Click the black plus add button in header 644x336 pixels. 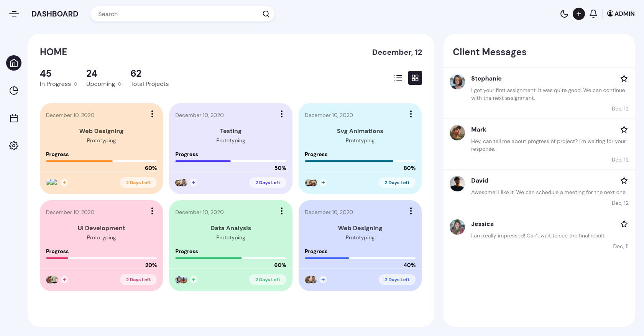click(x=578, y=14)
